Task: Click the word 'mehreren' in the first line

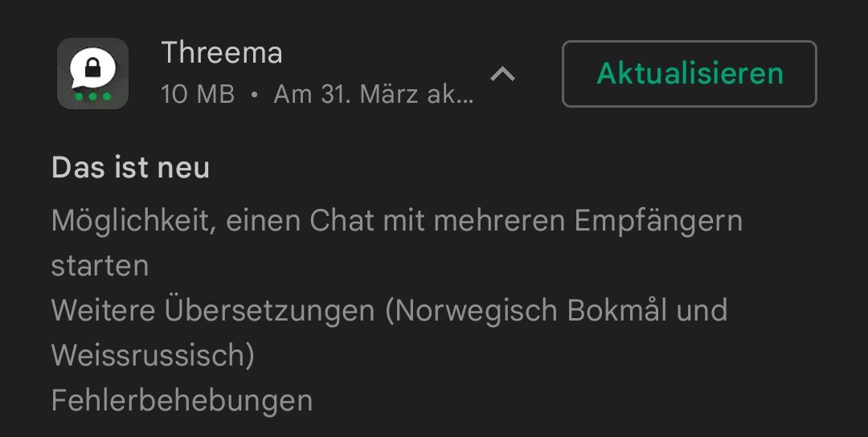Action: [x=499, y=221]
